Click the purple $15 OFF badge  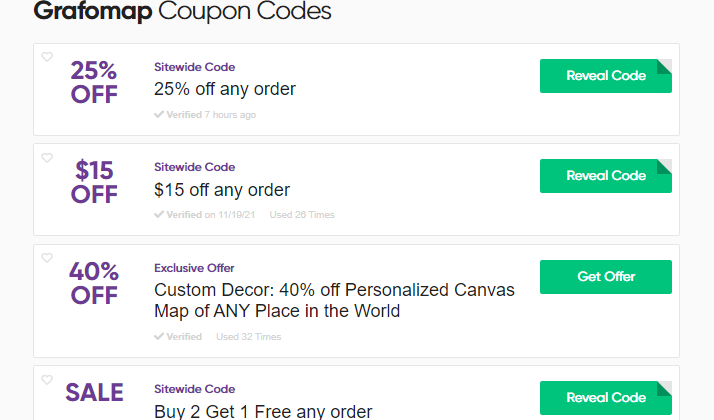(x=94, y=182)
